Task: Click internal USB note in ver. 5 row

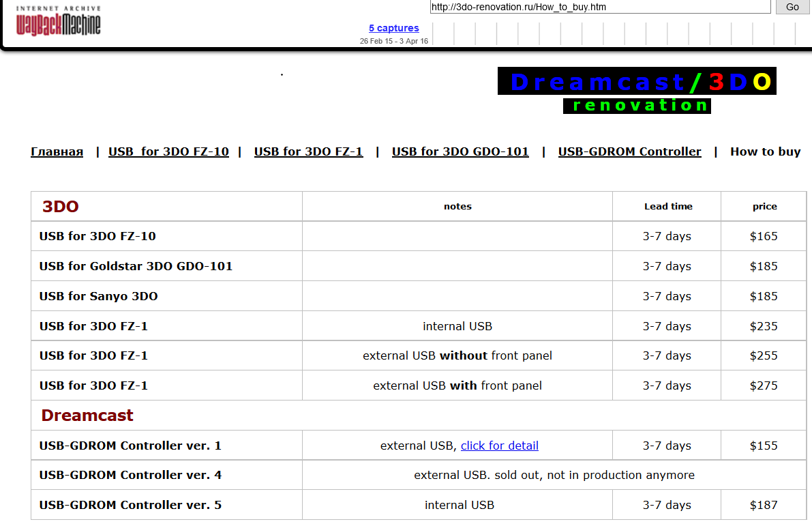Action: point(460,506)
